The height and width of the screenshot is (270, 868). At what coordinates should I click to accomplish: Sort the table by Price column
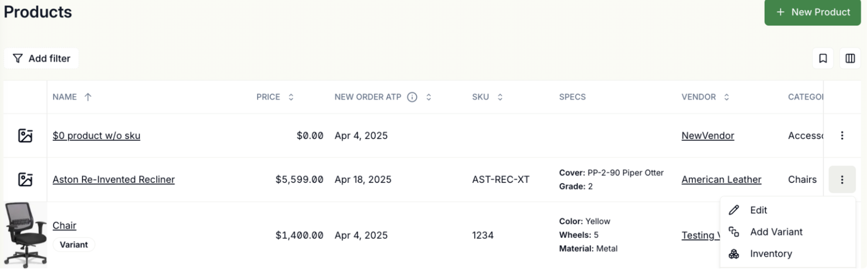pyautogui.click(x=291, y=97)
